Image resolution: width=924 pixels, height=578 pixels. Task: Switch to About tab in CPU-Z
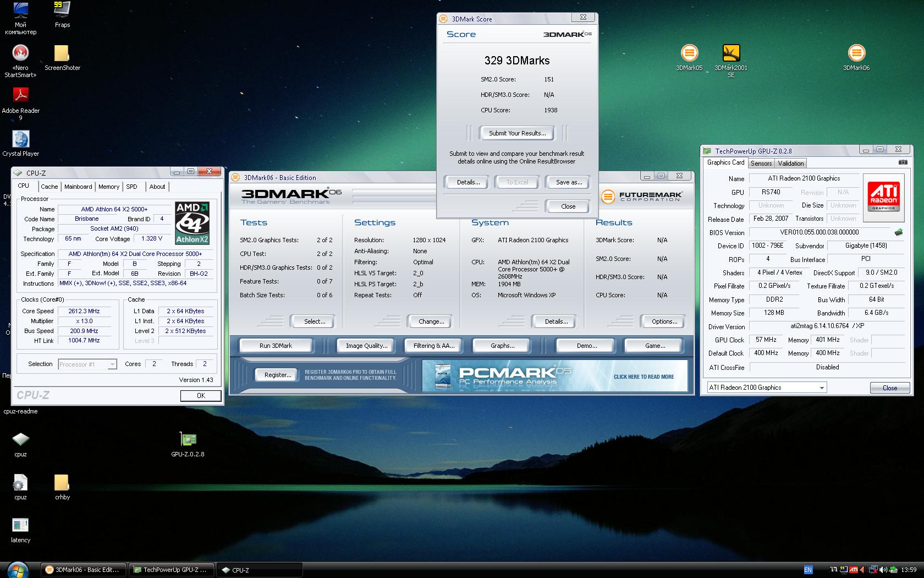(x=157, y=187)
